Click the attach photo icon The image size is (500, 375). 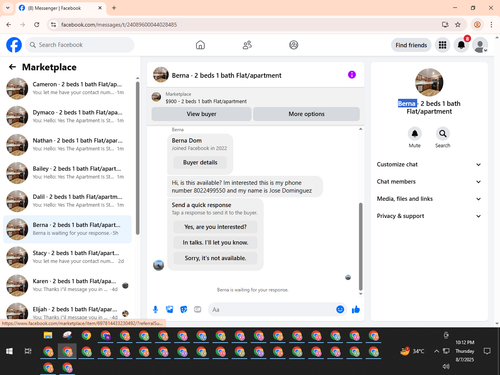click(170, 310)
